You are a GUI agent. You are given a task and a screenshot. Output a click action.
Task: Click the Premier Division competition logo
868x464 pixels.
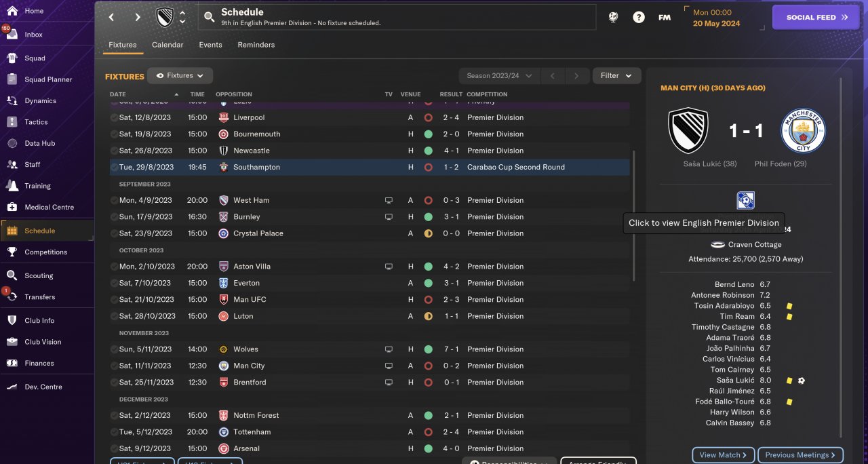[x=745, y=200]
